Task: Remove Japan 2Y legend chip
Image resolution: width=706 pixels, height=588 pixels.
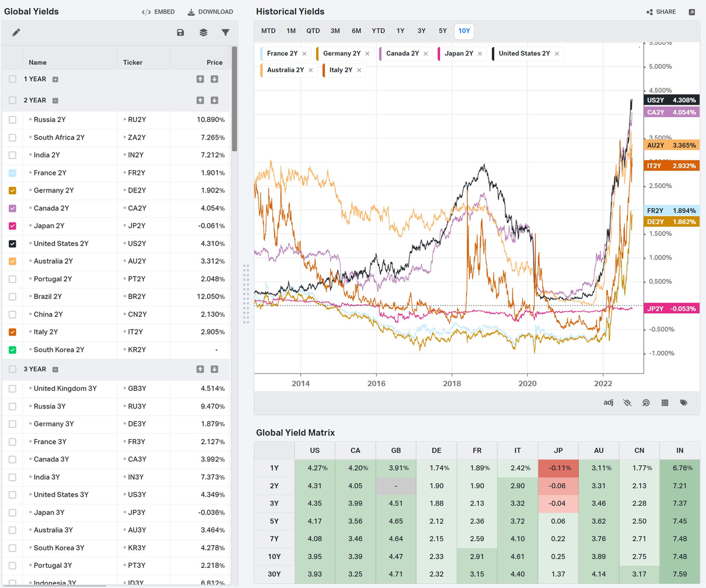Action: click(x=480, y=54)
